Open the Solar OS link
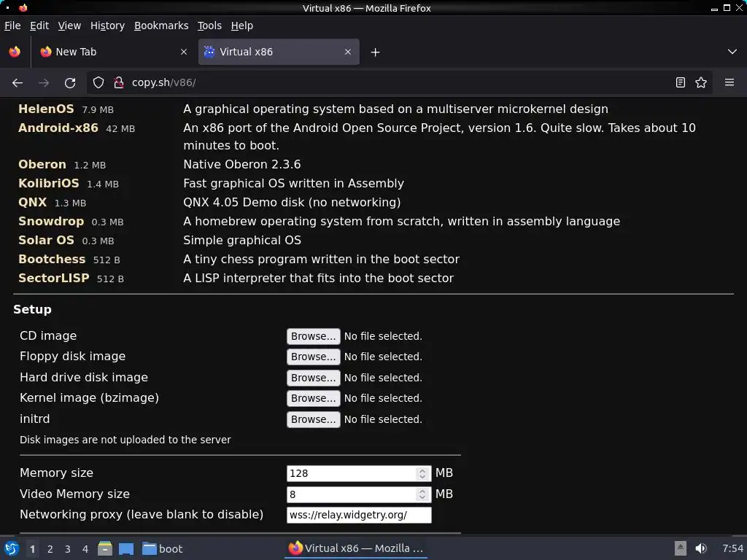The width and height of the screenshot is (747, 560). (46, 241)
